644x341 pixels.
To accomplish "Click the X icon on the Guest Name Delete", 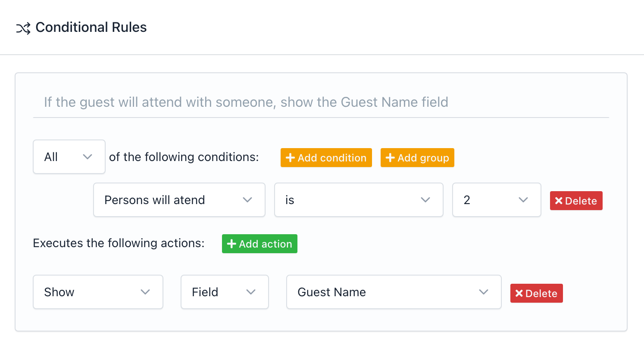I will (519, 294).
